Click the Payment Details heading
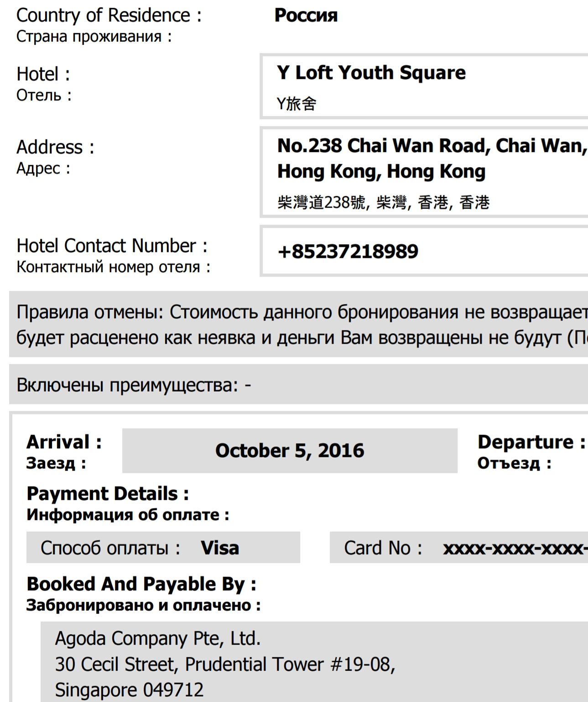The width and height of the screenshot is (588, 702). (108, 493)
